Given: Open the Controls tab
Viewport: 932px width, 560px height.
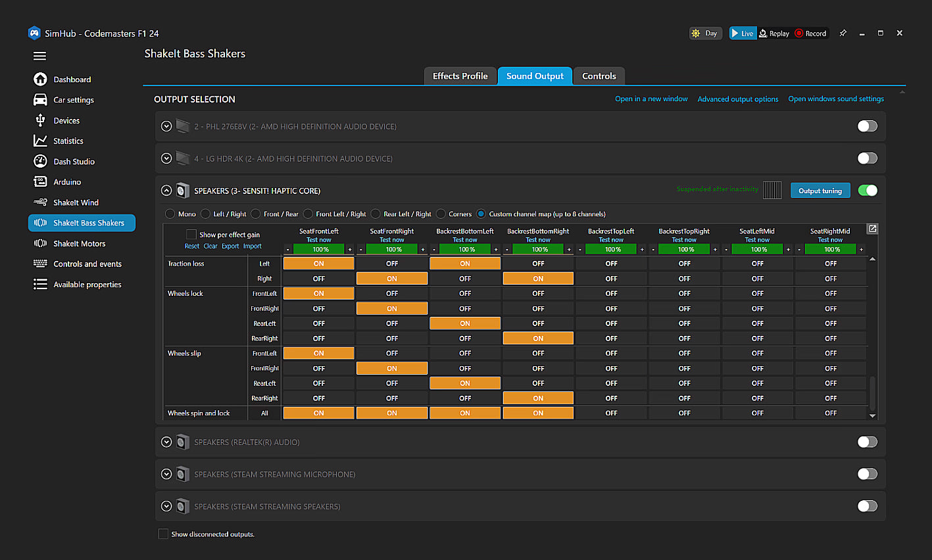Looking at the screenshot, I should point(599,76).
